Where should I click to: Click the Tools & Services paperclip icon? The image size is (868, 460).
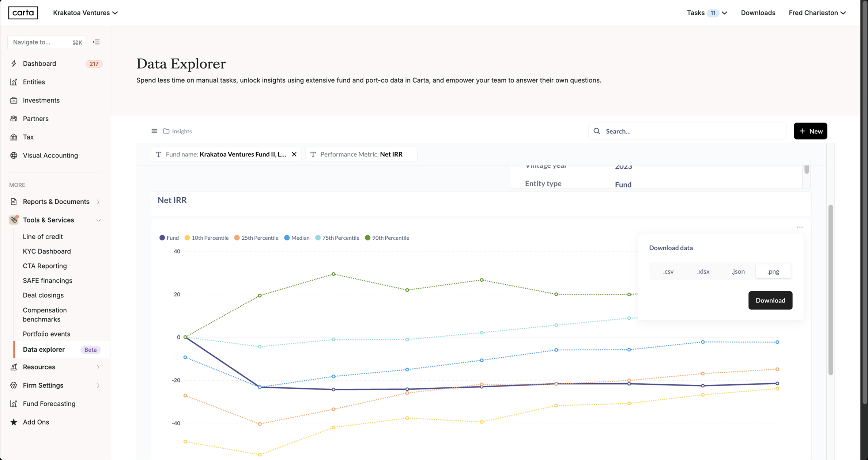(x=14, y=220)
